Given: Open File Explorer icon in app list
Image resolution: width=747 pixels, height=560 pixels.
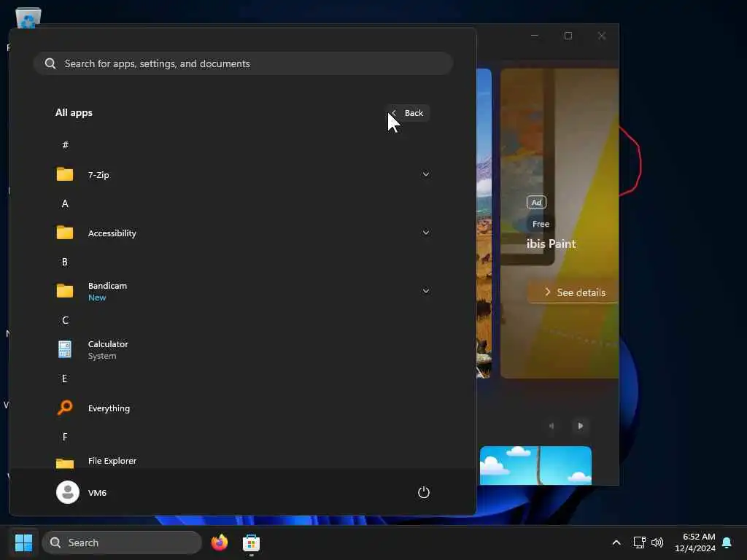Looking at the screenshot, I should [x=65, y=463].
